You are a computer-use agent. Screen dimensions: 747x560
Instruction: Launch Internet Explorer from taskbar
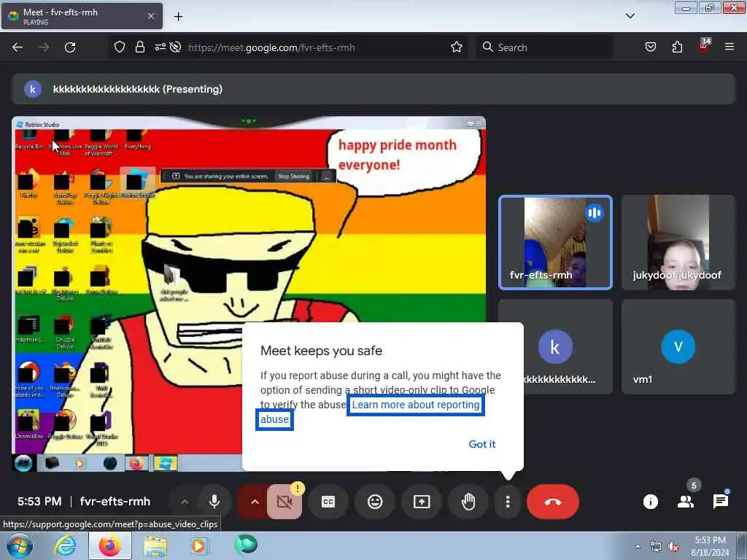point(64,545)
